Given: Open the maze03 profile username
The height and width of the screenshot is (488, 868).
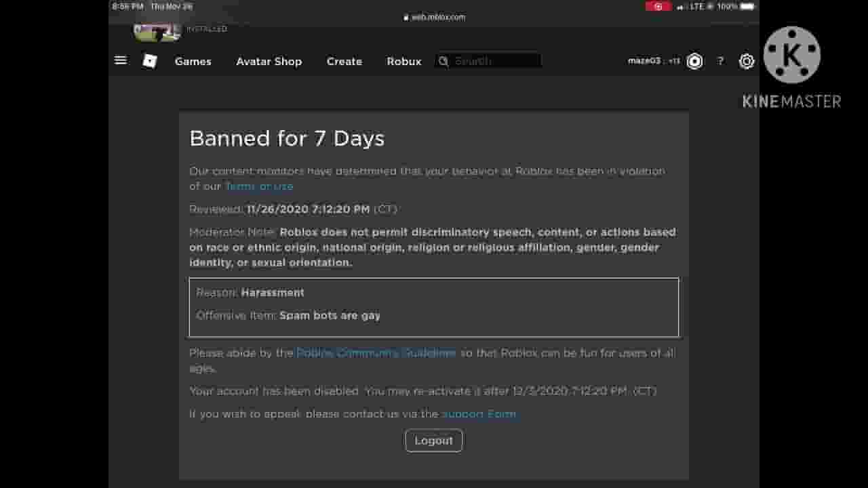Looking at the screenshot, I should tap(644, 61).
